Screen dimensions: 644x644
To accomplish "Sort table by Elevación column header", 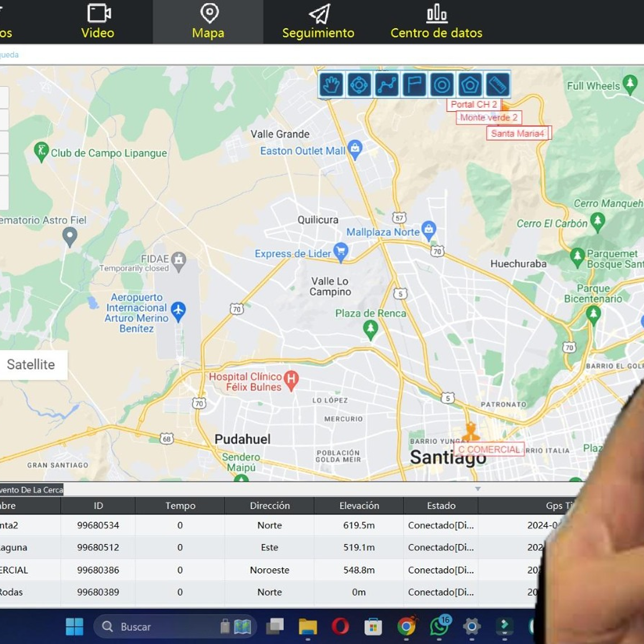I will 359,506.
